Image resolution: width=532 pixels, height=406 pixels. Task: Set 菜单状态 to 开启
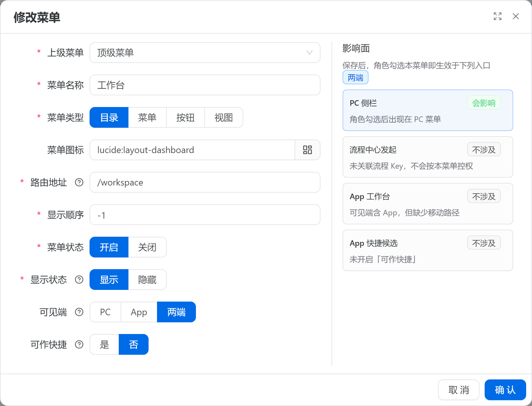coord(109,247)
